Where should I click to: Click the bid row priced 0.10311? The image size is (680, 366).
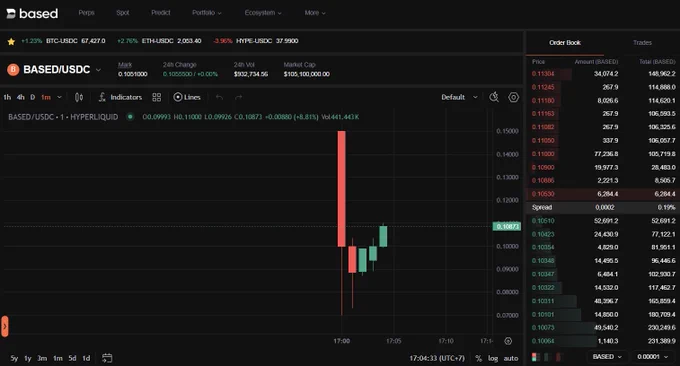coord(603,301)
